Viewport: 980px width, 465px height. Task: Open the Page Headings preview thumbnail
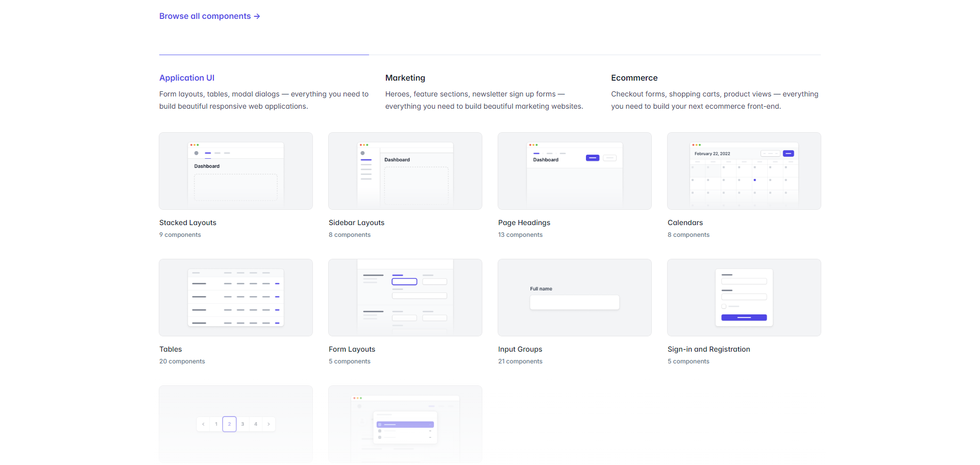[x=575, y=171]
